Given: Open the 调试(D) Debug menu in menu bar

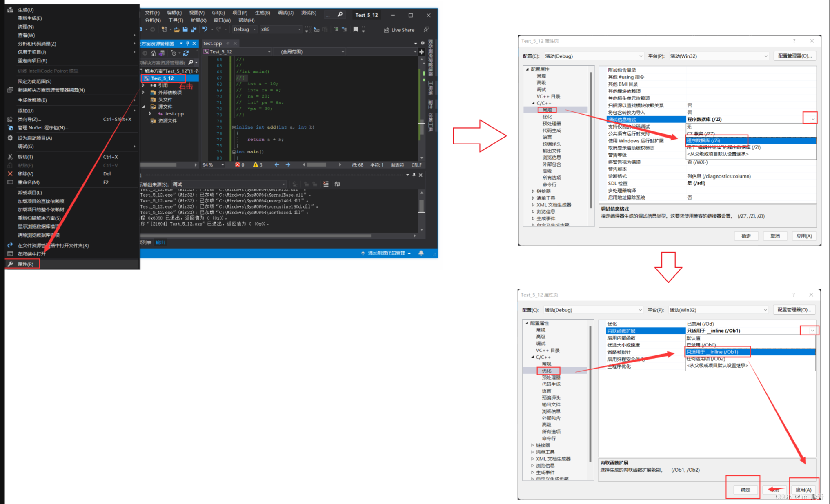Looking at the screenshot, I should (285, 13).
